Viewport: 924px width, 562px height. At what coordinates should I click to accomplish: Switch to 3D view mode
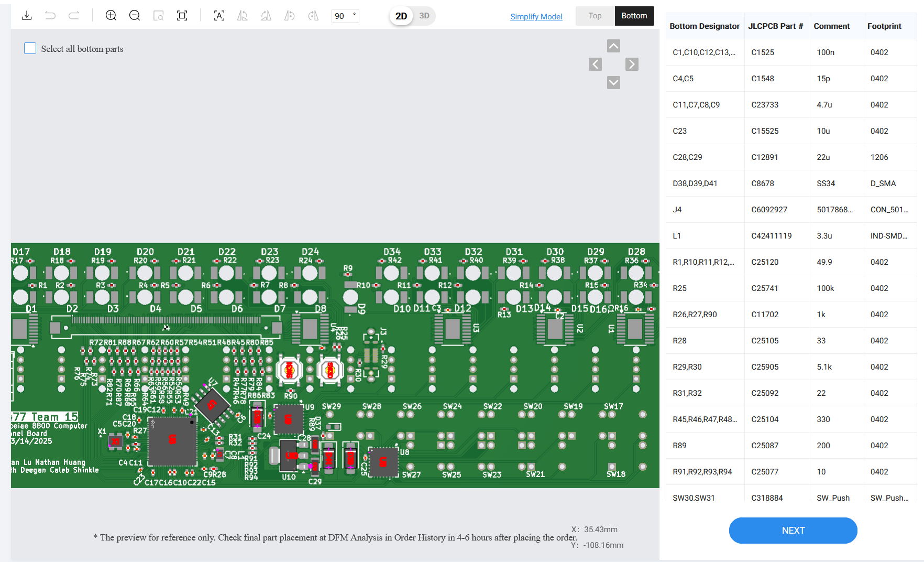pyautogui.click(x=424, y=16)
